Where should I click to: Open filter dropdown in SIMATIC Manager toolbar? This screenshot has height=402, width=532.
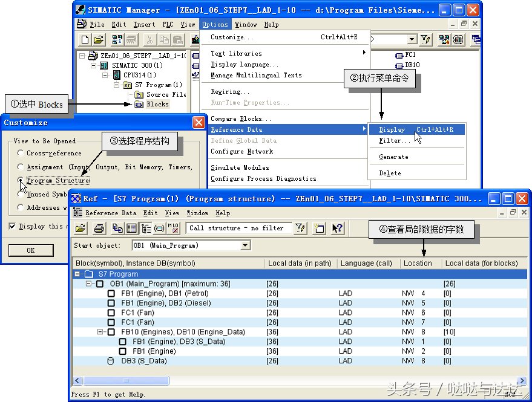tap(412, 39)
